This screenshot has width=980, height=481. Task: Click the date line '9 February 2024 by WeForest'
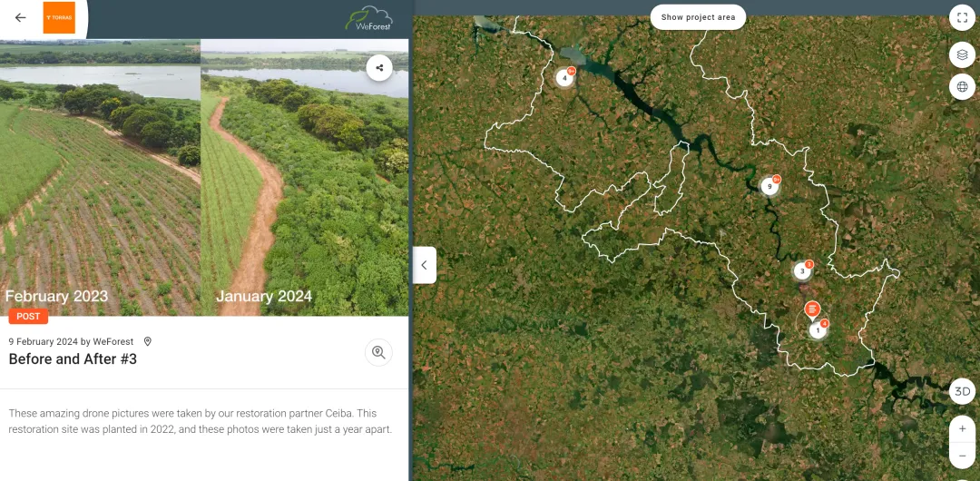tap(72, 341)
